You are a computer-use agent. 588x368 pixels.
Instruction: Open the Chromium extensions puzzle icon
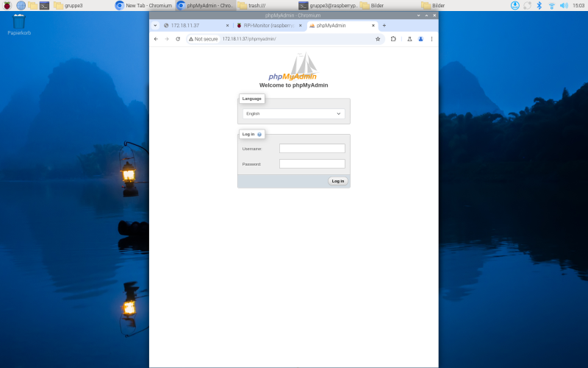(393, 39)
